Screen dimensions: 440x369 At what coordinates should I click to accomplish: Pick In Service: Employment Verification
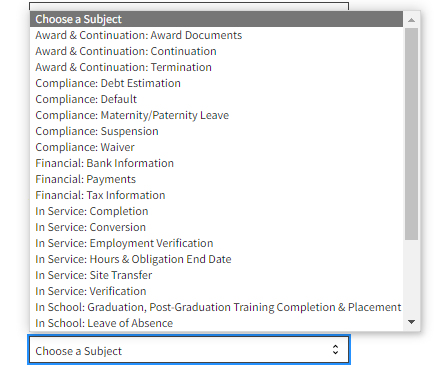tap(216, 243)
